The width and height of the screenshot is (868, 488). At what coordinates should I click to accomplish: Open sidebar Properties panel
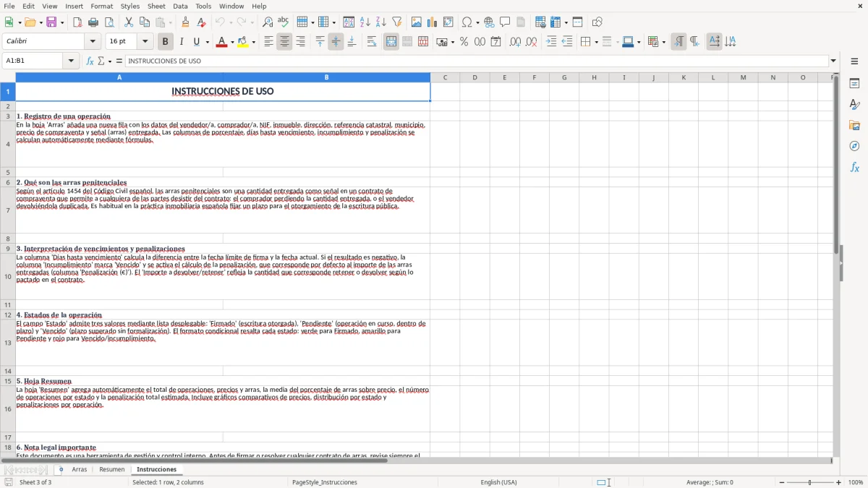point(854,84)
